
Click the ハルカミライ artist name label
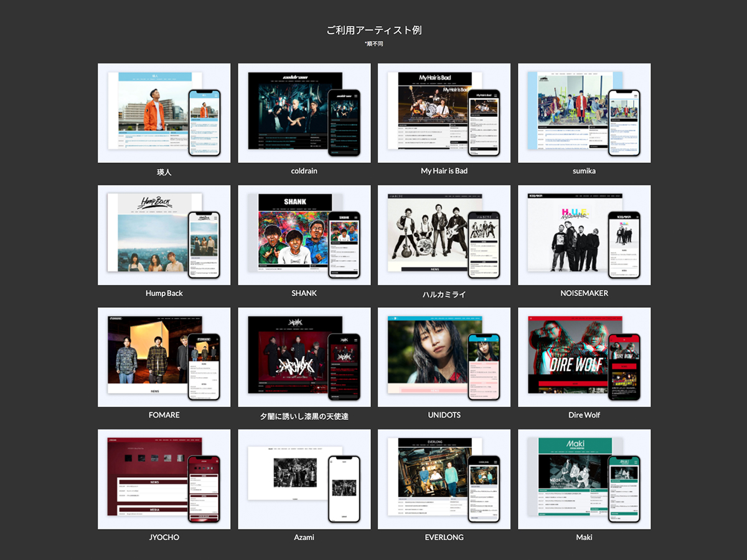[x=444, y=294]
